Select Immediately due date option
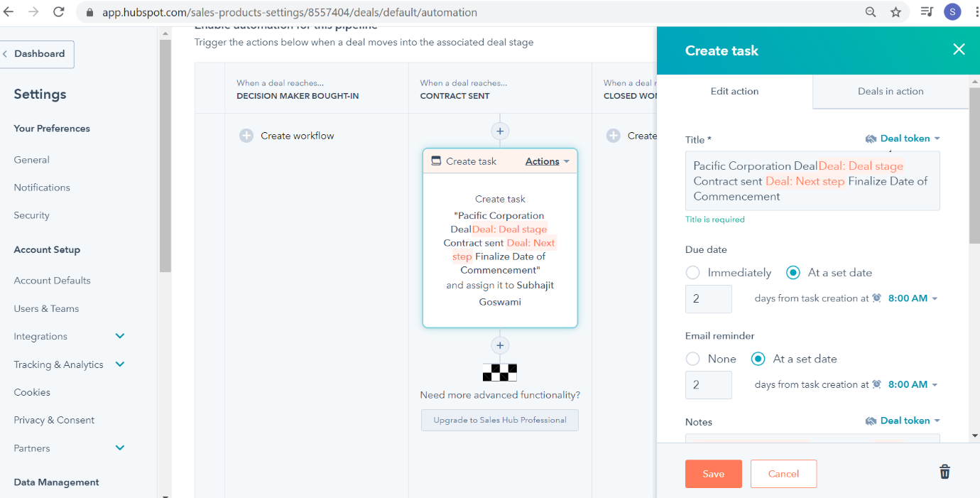Viewport: 980px width, 498px height. [692, 273]
